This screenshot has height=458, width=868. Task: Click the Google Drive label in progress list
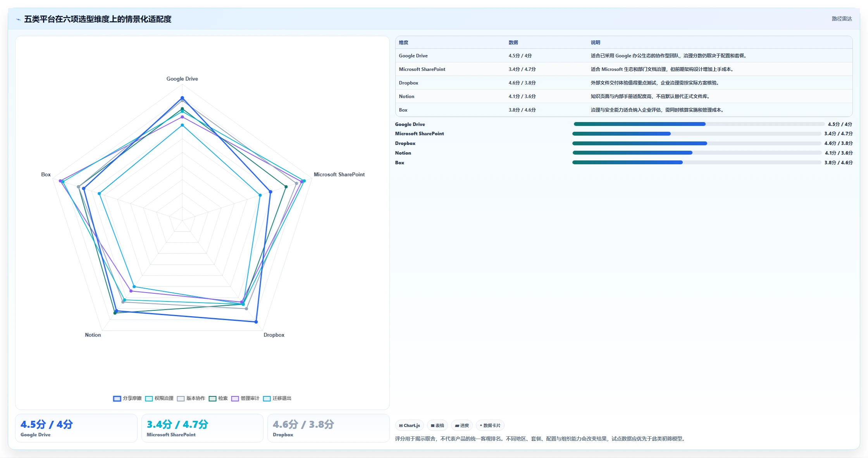pyautogui.click(x=410, y=124)
